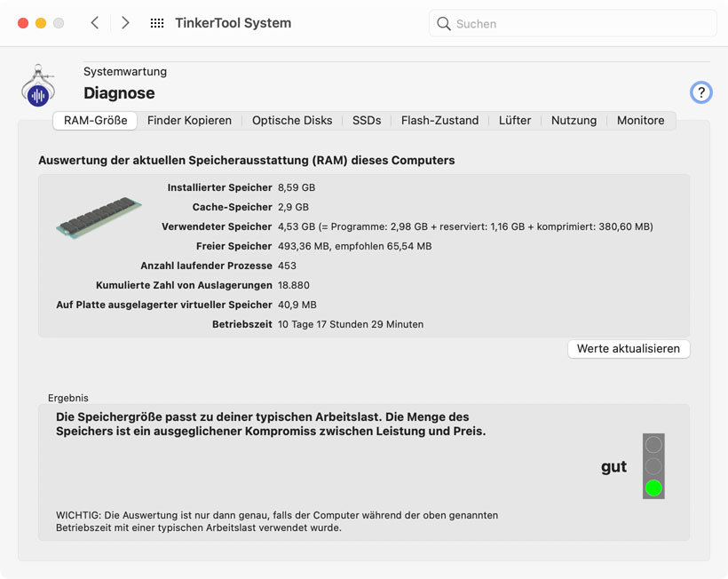Click the Ergebnis section label
This screenshot has height=579, width=728.
click(67, 398)
